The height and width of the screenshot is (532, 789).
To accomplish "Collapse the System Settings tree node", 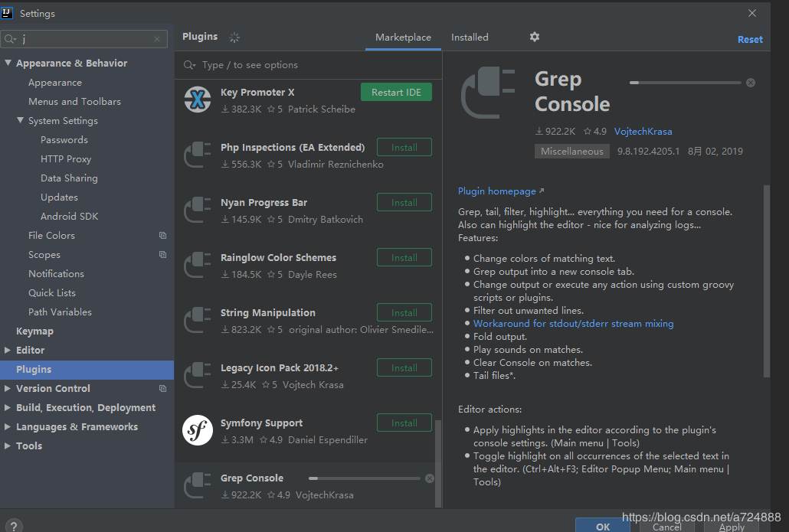I will [x=20, y=120].
